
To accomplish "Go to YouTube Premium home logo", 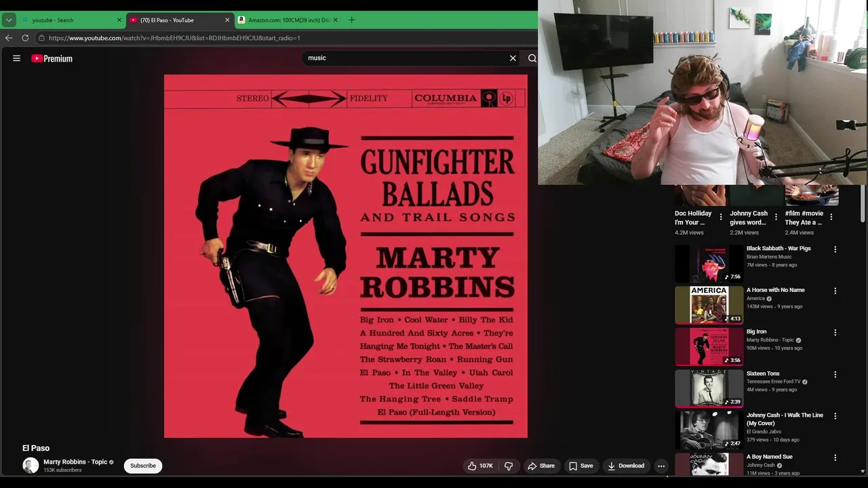I will click(x=52, y=58).
